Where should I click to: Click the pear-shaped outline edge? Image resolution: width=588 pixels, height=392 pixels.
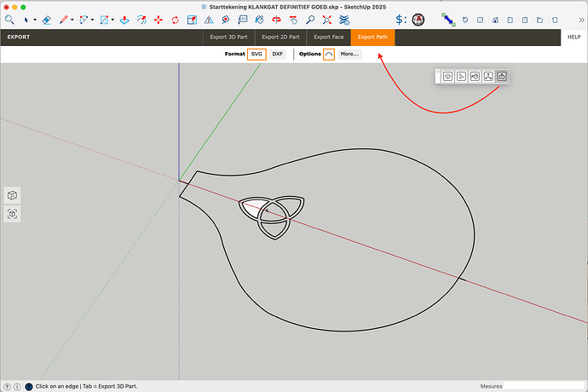point(475,235)
